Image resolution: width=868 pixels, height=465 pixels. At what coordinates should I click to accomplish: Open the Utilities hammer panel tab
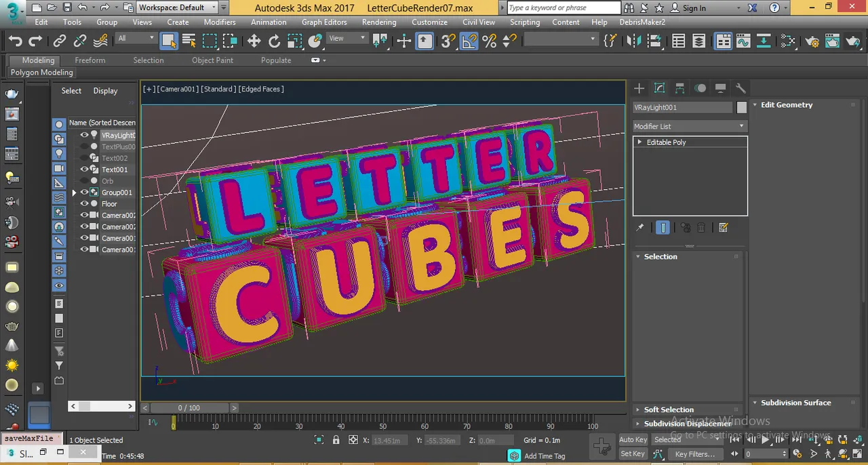(741, 88)
